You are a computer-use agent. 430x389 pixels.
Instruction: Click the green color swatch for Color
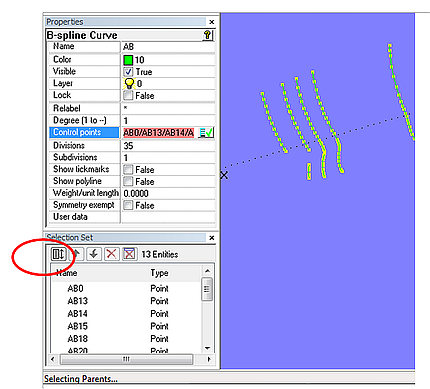pos(128,60)
